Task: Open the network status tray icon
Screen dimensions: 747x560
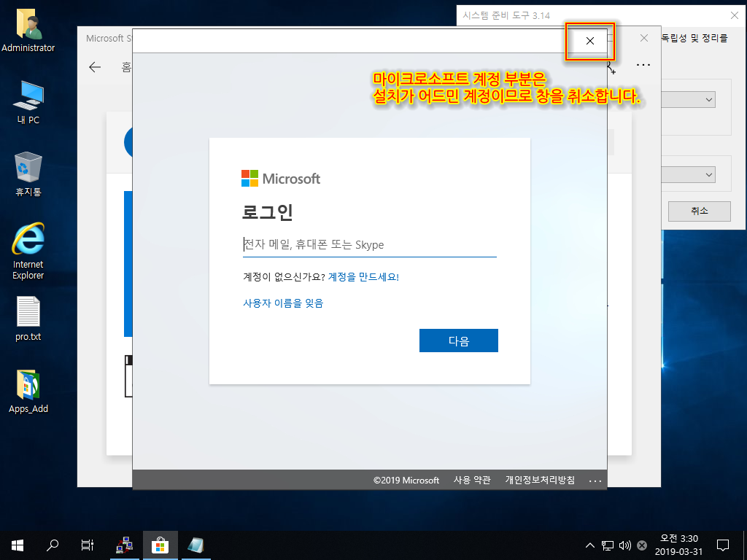Action: 608,545
